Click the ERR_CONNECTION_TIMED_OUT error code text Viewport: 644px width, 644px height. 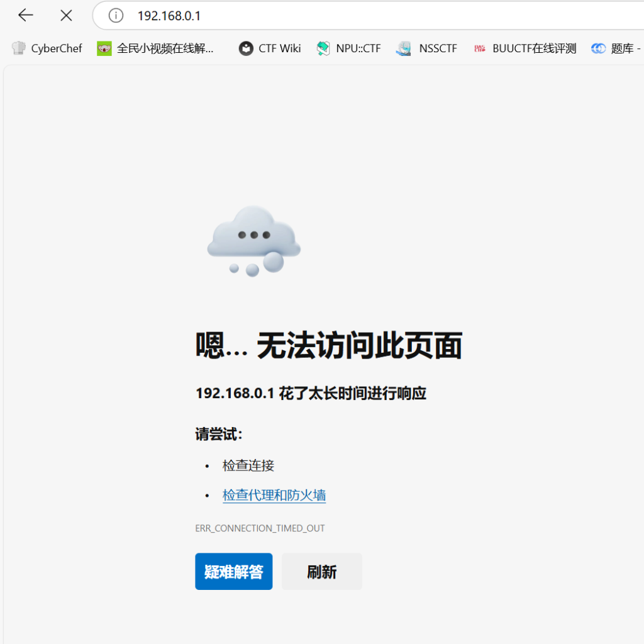click(260, 528)
